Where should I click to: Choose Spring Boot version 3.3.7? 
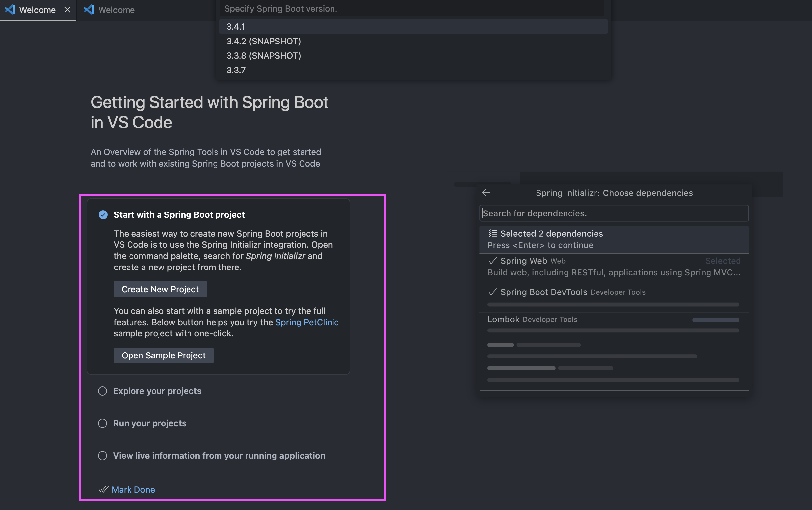pyautogui.click(x=413, y=70)
